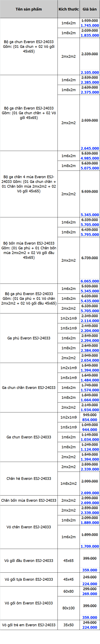Select the sale price 1.709.000
The image size is (100, 644).
pos(90,546)
